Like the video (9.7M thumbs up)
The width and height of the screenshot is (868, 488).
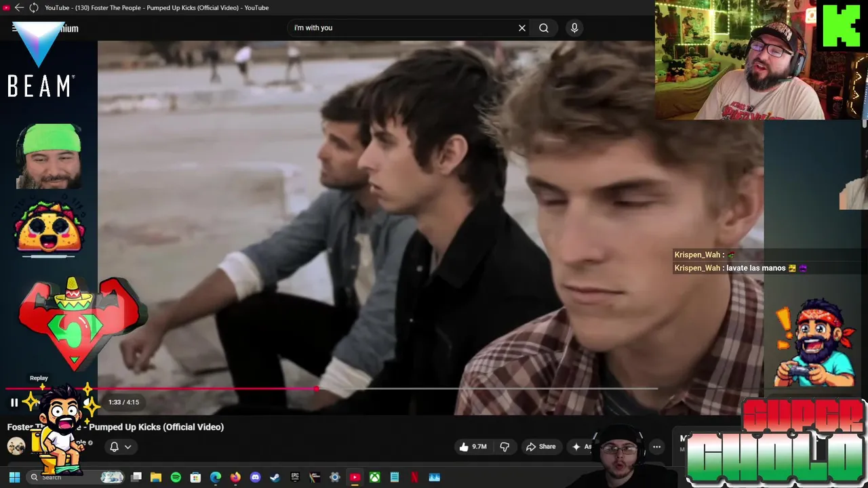[473, 447]
